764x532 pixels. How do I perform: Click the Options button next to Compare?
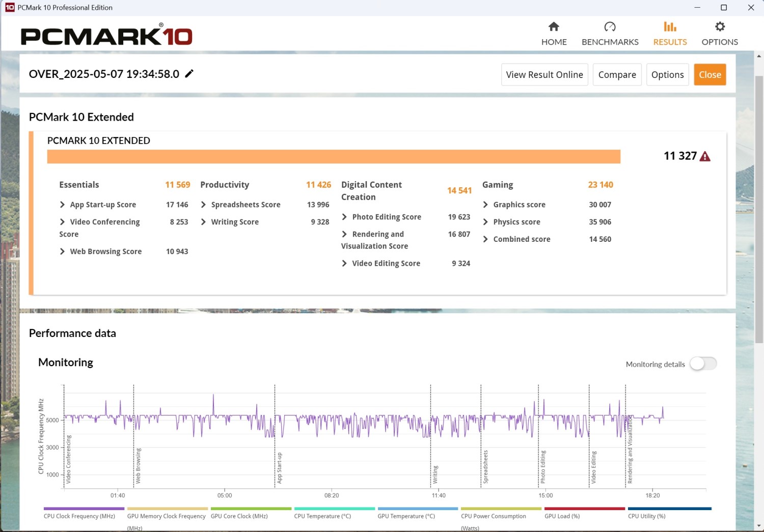[667, 75]
